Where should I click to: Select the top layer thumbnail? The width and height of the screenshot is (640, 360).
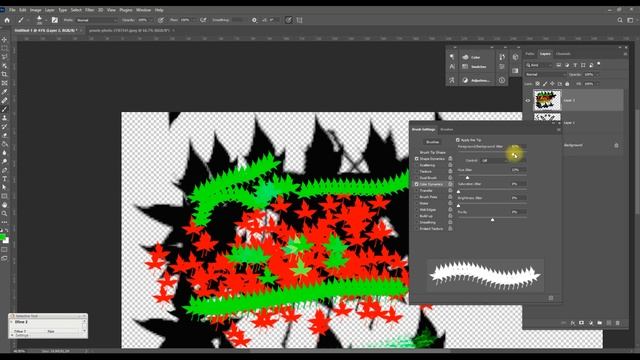[547, 100]
